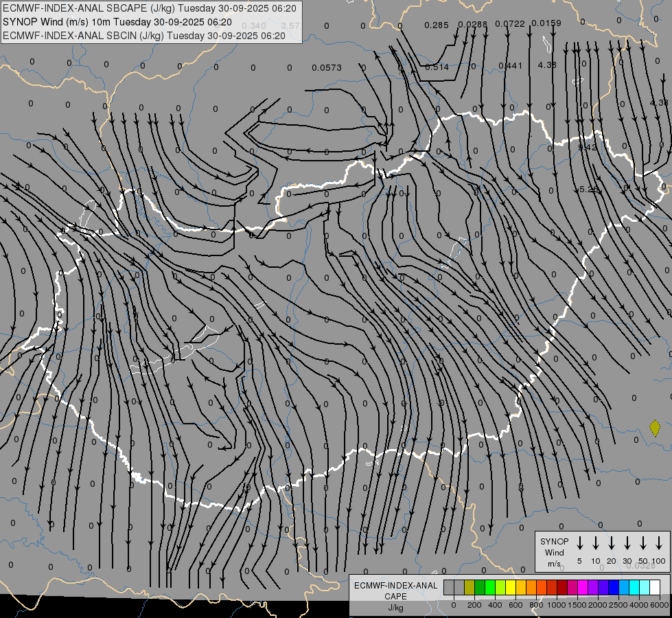Pick the bright magenta swatch in the CAPE scale
This screenshot has height=618, width=672.
click(583, 587)
